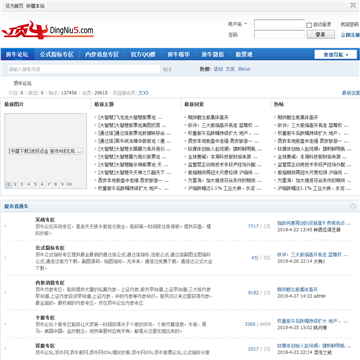
Task: Click the slideshow image in 最新图片
Action: (x=46, y=151)
